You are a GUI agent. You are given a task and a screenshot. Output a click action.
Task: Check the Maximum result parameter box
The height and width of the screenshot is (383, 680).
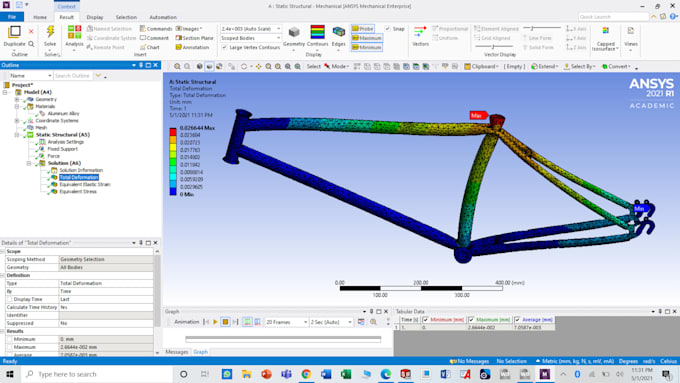pyautogui.click(x=10, y=347)
